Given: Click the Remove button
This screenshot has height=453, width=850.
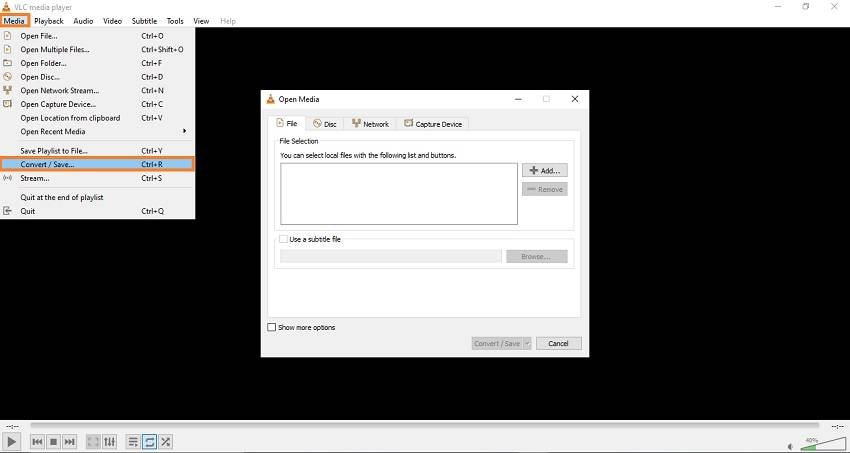Looking at the screenshot, I should coord(545,189).
